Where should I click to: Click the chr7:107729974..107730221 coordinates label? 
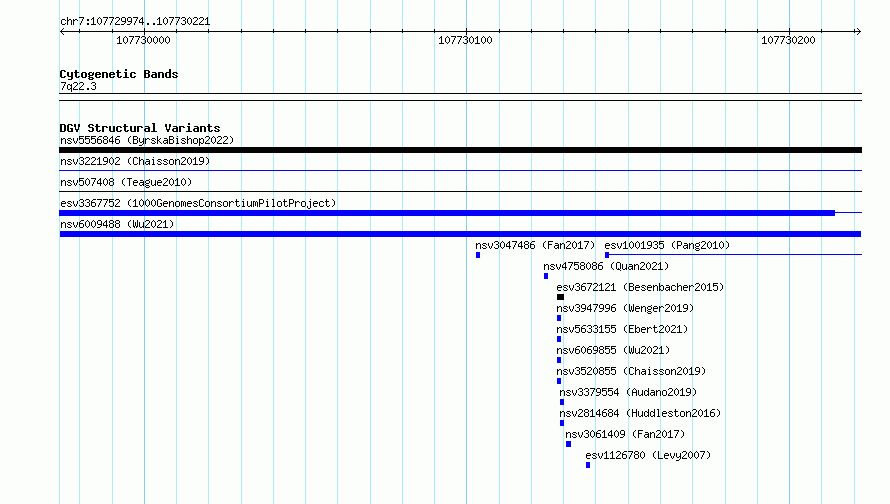[135, 22]
